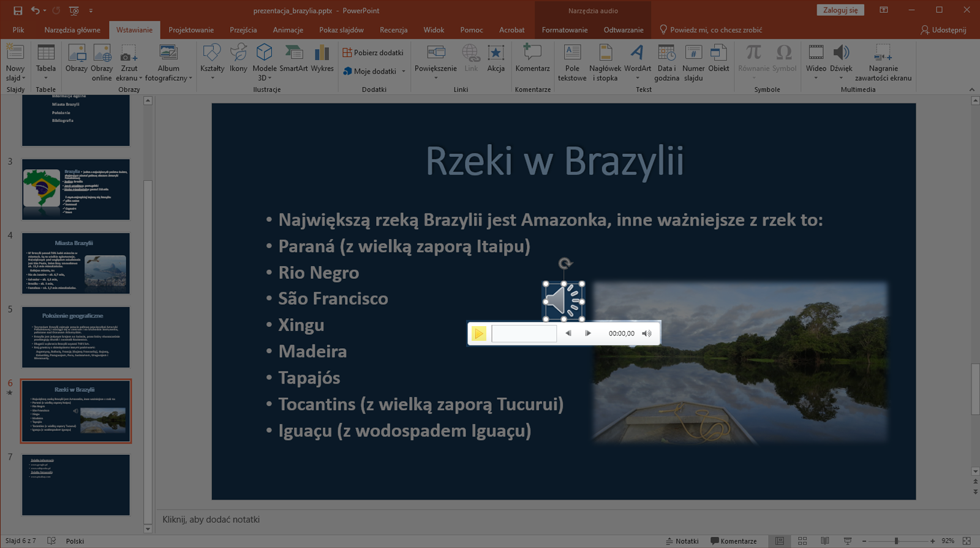Screen dimensions: 980x548
Task: Click the audio progress bar
Action: (x=524, y=333)
